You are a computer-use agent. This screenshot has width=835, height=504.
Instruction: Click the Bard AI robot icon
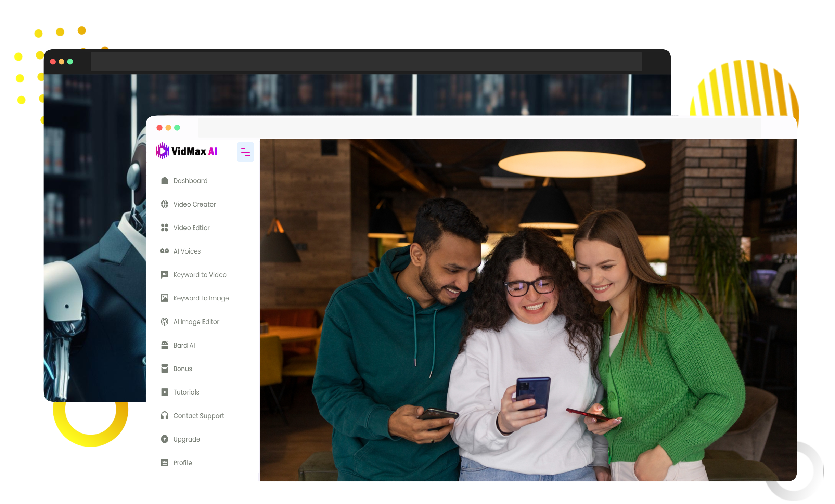[165, 345]
